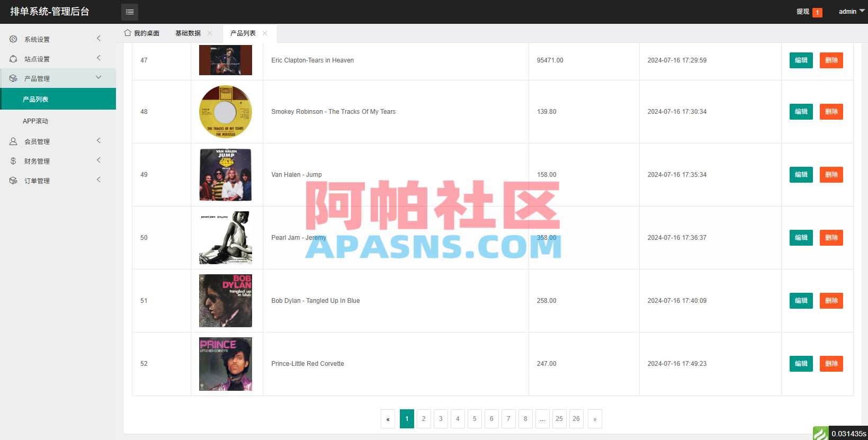
Task: Delete the Smokey Robinson product row
Action: coord(831,112)
